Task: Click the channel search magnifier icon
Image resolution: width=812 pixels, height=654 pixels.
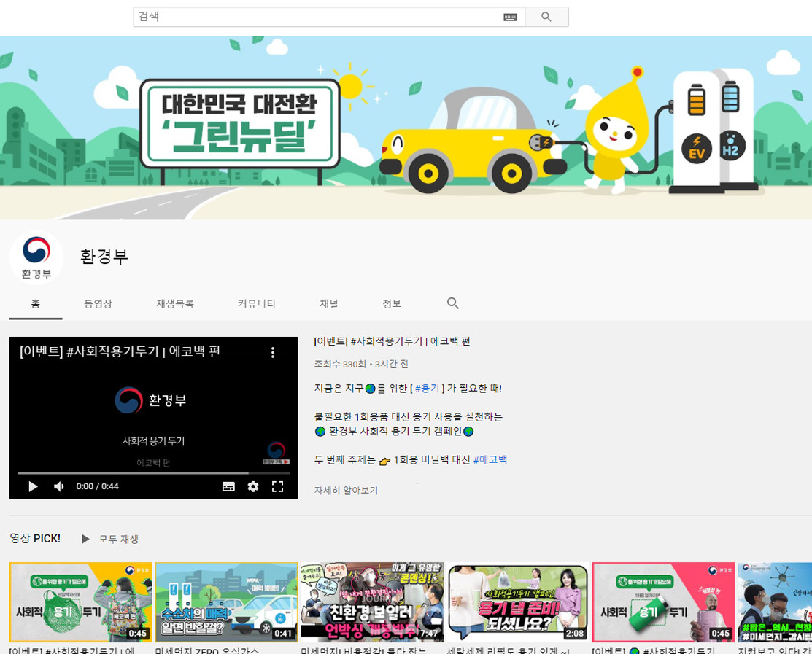Action: coord(453,303)
